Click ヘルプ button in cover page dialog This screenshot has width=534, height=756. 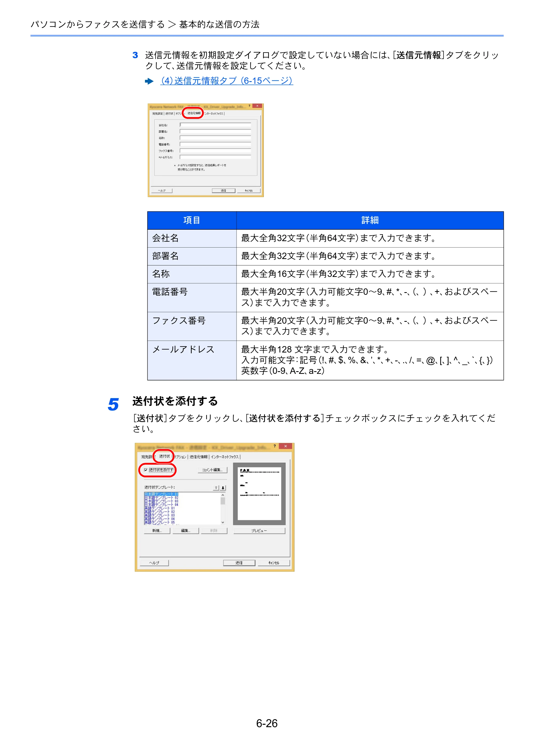[x=154, y=563]
